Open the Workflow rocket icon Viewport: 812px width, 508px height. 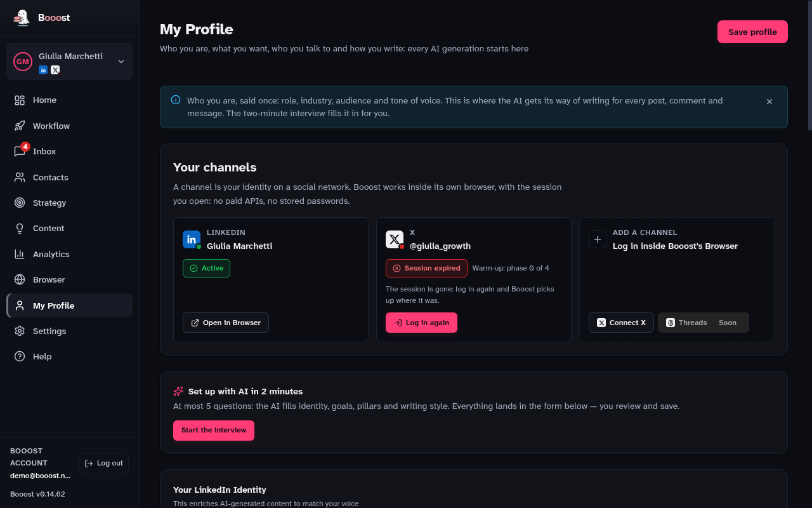click(20, 126)
